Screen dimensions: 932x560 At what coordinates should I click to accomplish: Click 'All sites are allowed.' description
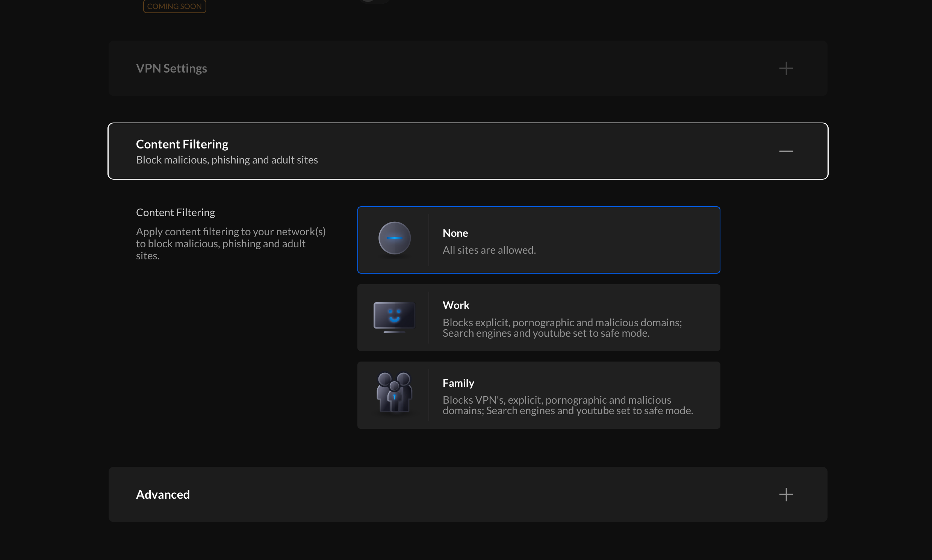coord(489,250)
